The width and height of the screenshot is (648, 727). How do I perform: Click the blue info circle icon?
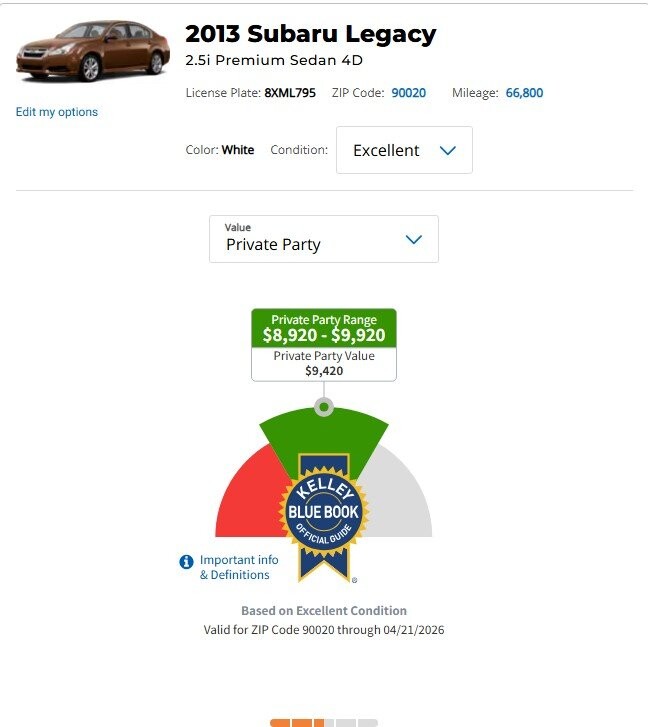(x=186, y=562)
